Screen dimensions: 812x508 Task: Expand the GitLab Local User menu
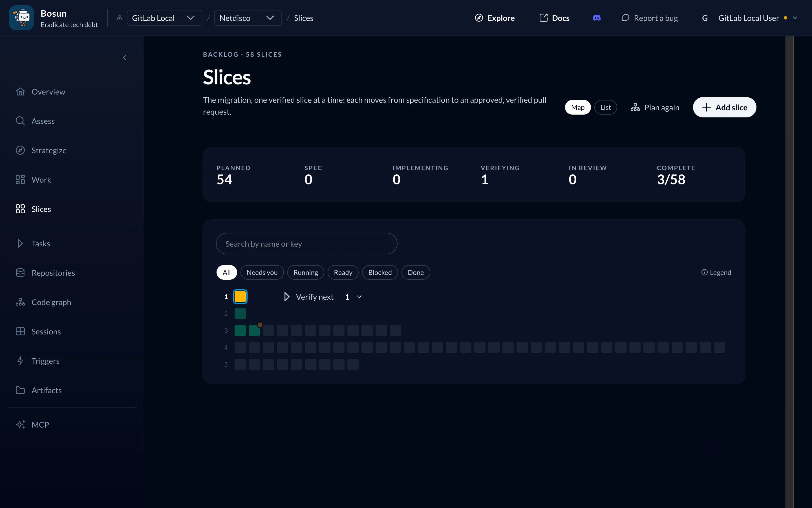(750, 18)
